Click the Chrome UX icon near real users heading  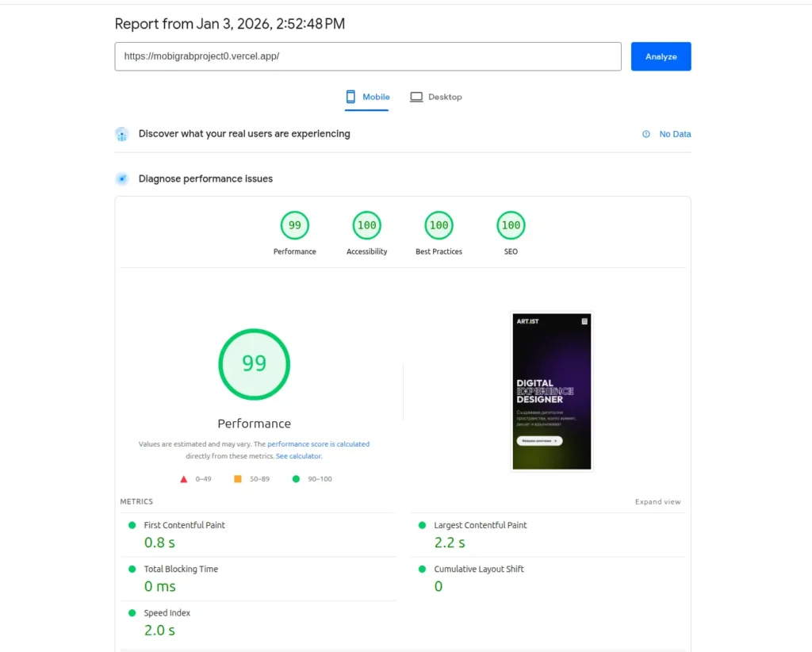[122, 134]
